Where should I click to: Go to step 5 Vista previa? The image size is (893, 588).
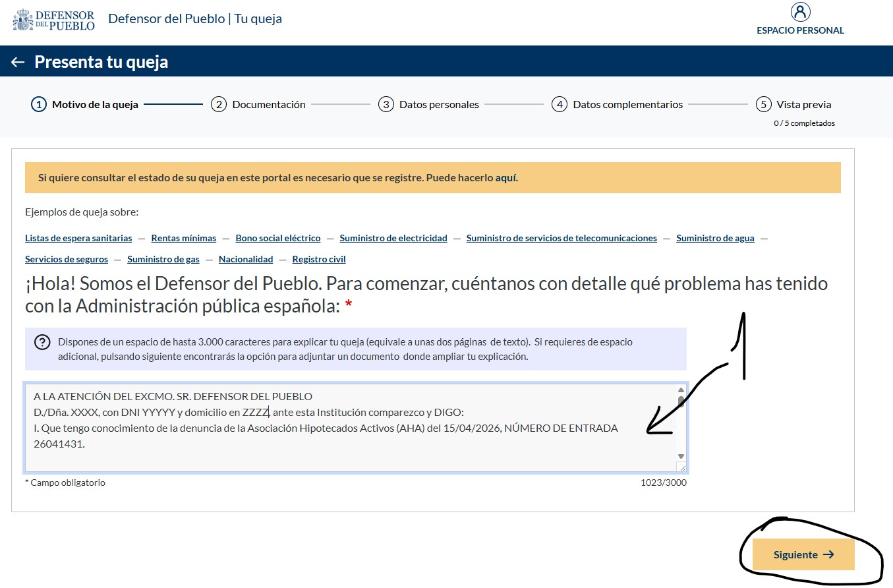pyautogui.click(x=793, y=104)
